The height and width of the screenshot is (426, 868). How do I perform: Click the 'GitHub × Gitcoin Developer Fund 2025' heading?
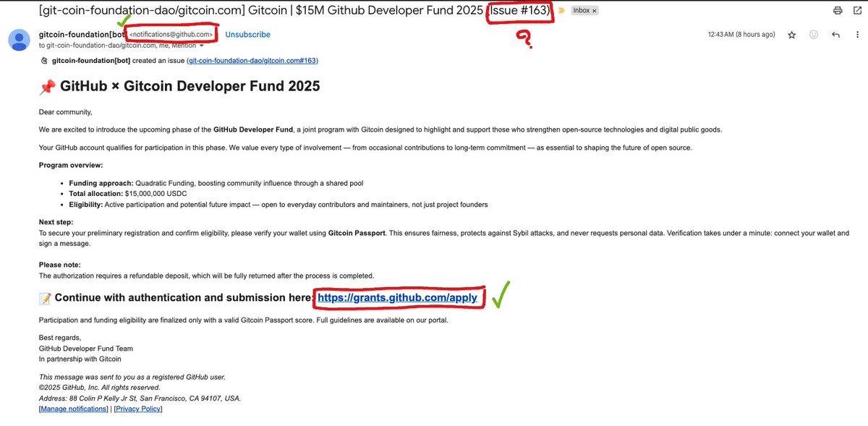[179, 87]
